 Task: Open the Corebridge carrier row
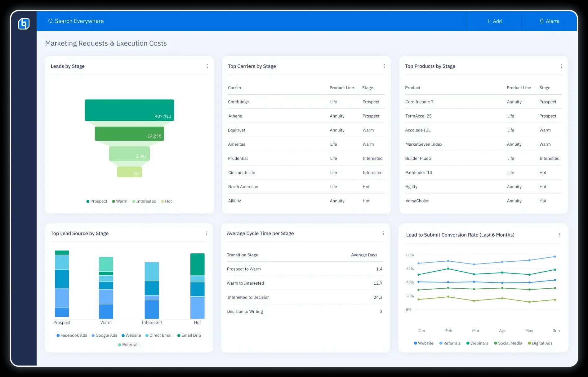[238, 102]
